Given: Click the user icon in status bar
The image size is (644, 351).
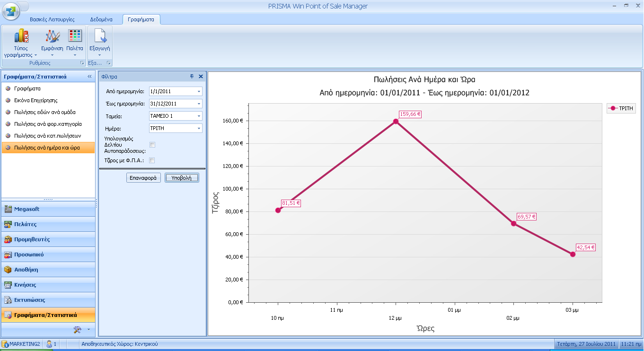Looking at the screenshot, I should pos(49,344).
